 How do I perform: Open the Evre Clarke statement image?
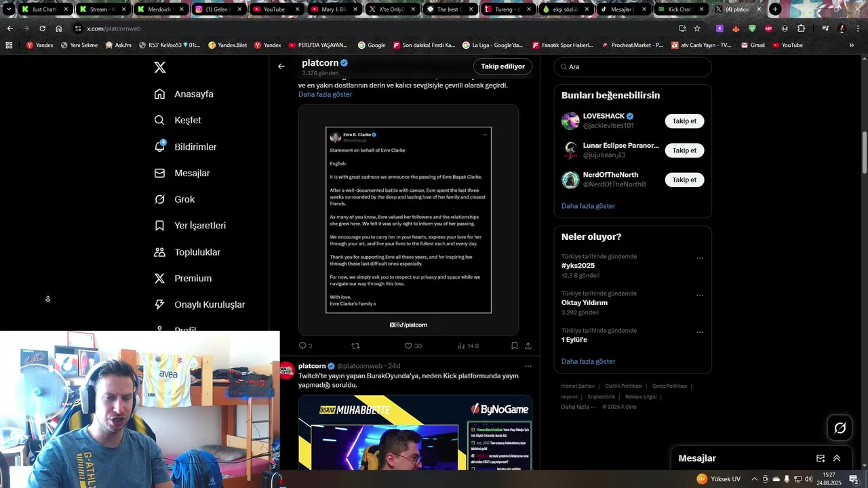click(x=408, y=220)
